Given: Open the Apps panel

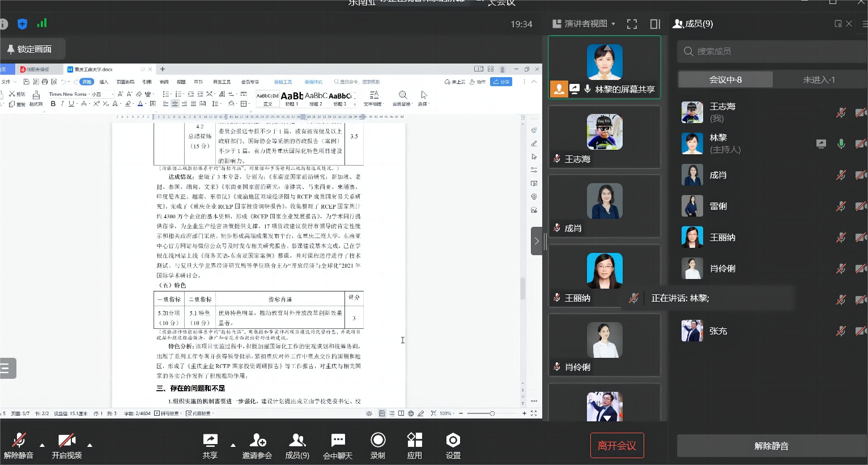Looking at the screenshot, I should (414, 446).
